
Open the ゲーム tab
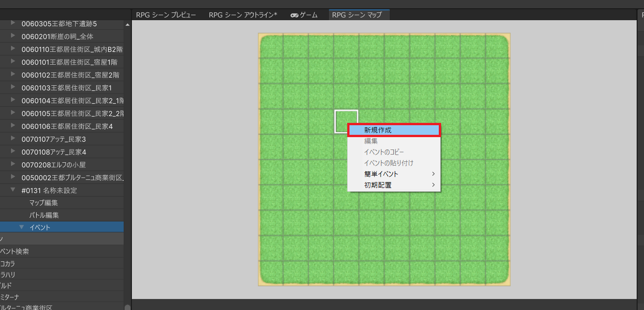coord(304,15)
